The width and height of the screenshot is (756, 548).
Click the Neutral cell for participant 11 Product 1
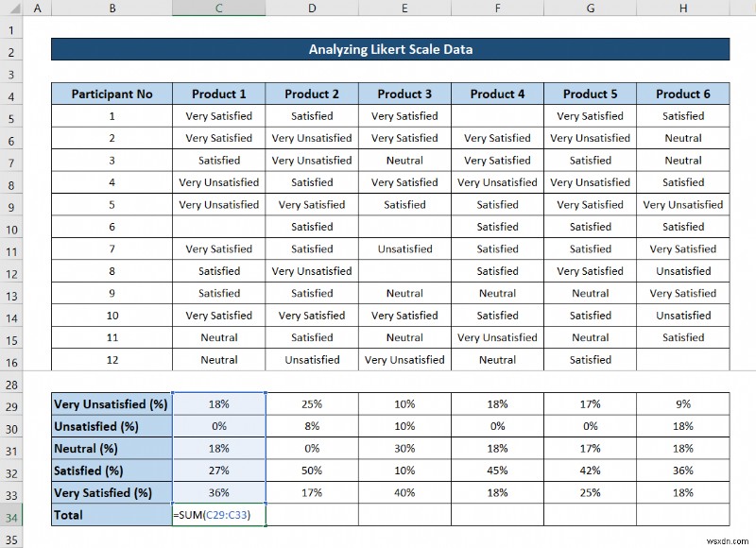click(218, 337)
